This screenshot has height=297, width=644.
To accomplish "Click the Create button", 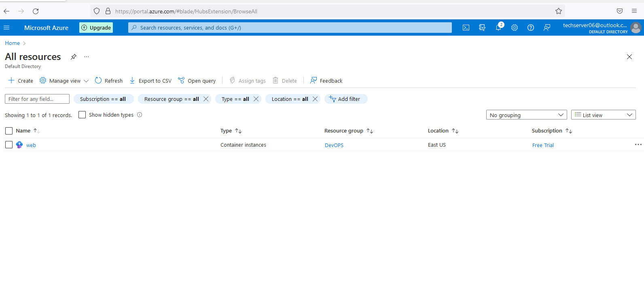I will (21, 81).
